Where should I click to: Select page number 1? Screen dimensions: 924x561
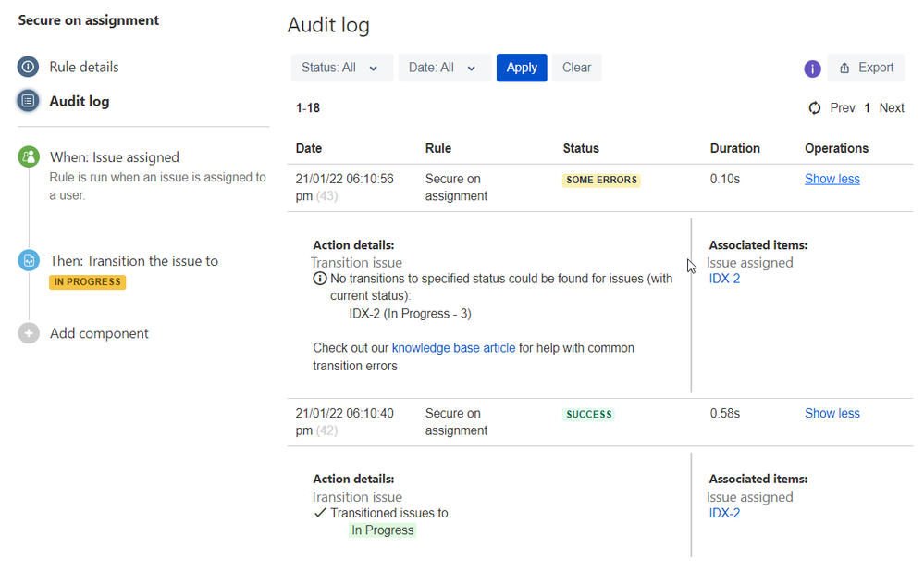tap(867, 108)
